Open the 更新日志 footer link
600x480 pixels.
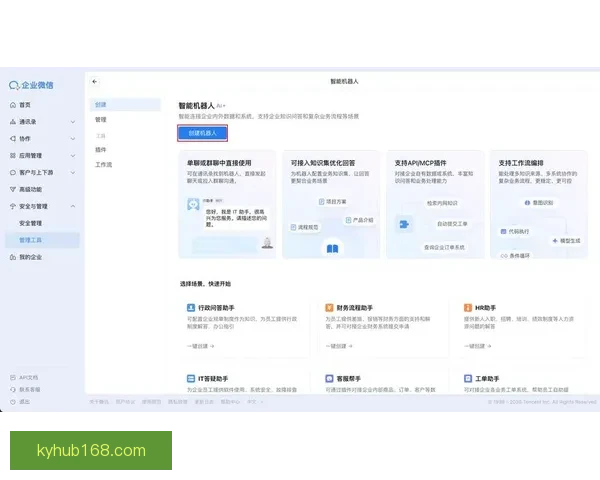click(204, 402)
